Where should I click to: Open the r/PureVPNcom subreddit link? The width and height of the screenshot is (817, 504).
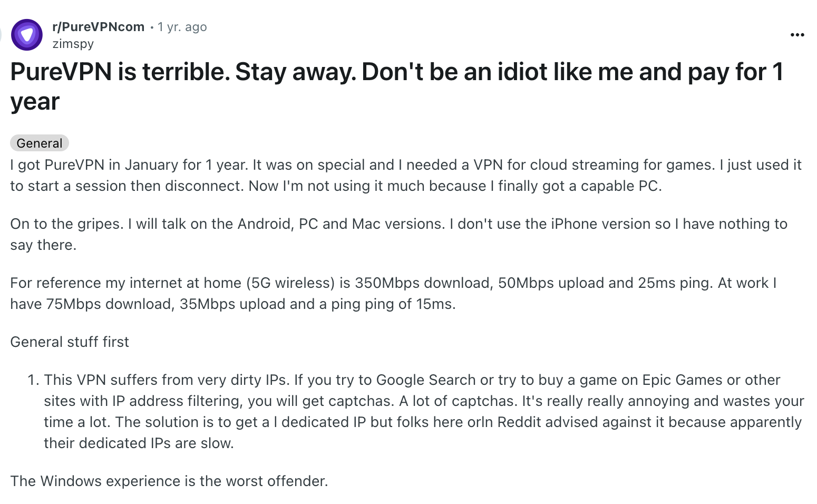[99, 27]
